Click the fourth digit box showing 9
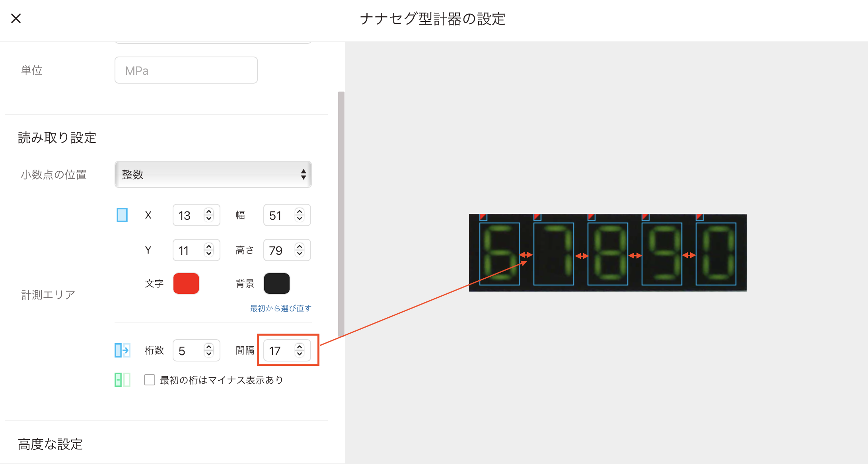Image resolution: width=868 pixels, height=465 pixels. (662, 254)
